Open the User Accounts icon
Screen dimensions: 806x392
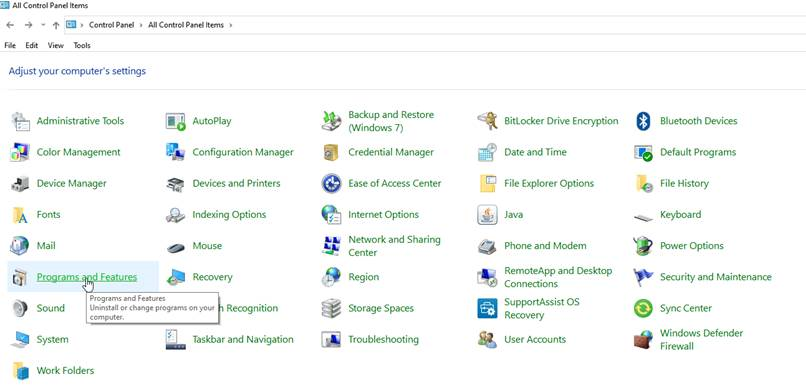[487, 340]
